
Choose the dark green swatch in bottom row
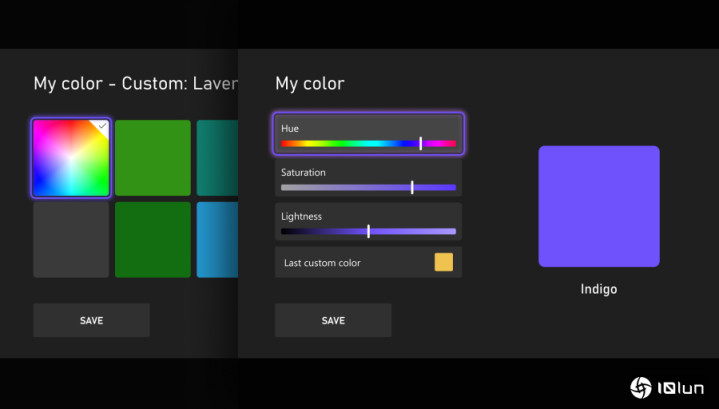click(152, 240)
